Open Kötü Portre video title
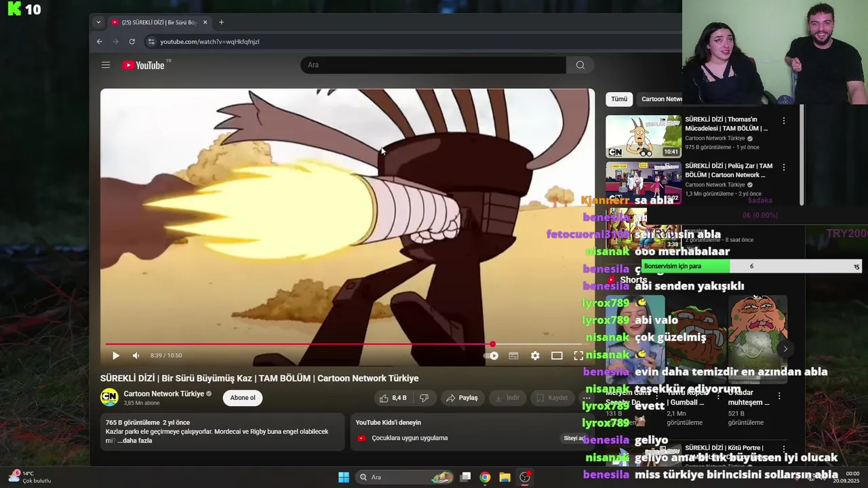Image resolution: width=868 pixels, height=488 pixels. [x=724, y=452]
